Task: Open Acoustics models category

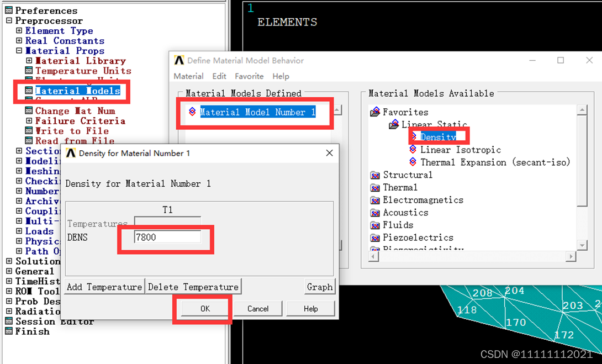Action: 405,213
